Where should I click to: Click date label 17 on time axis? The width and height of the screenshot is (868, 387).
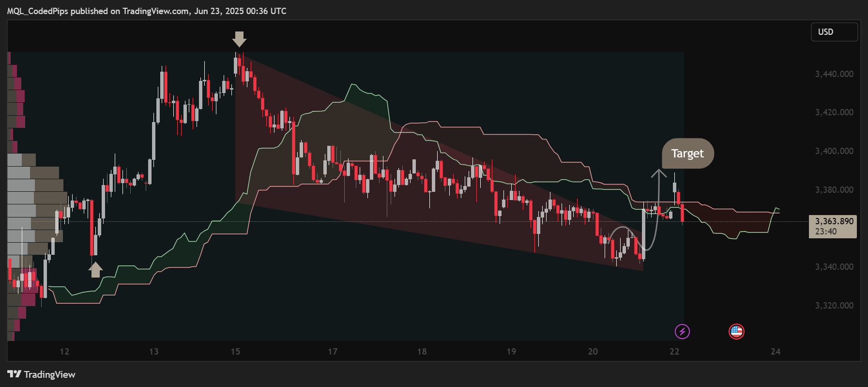coord(333,352)
